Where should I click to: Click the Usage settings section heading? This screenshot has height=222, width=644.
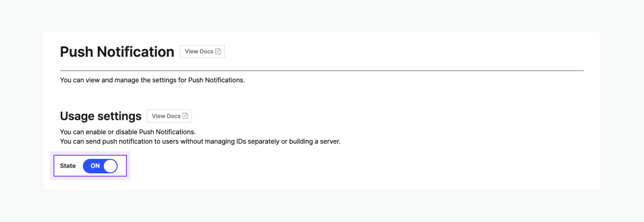point(101,116)
